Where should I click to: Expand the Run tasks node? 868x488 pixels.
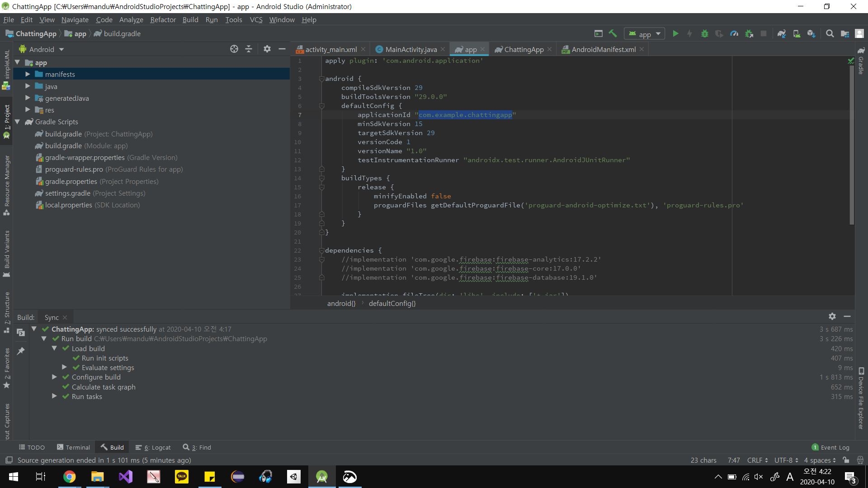(54, 396)
